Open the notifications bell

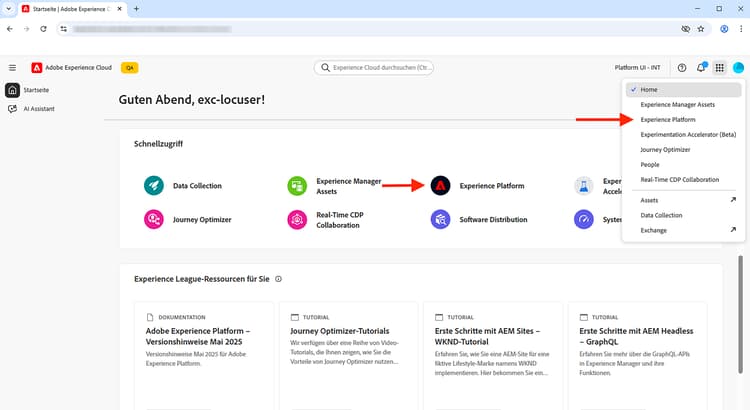pos(701,67)
